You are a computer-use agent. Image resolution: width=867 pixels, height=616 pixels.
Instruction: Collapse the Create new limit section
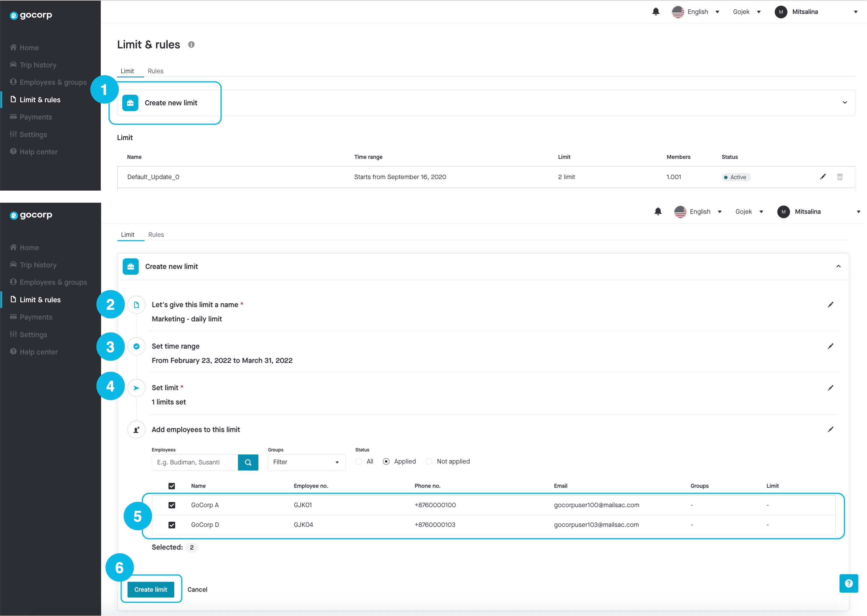[x=838, y=267]
